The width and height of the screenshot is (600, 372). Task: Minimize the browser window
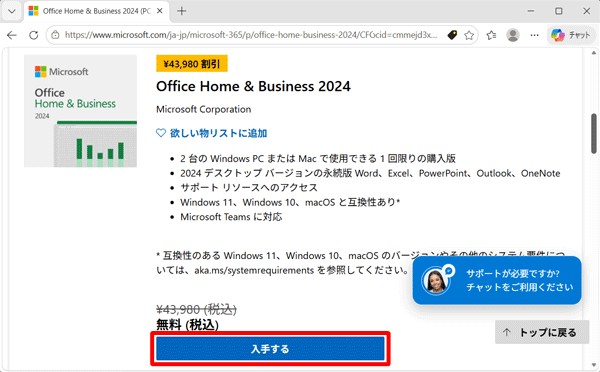[531, 11]
